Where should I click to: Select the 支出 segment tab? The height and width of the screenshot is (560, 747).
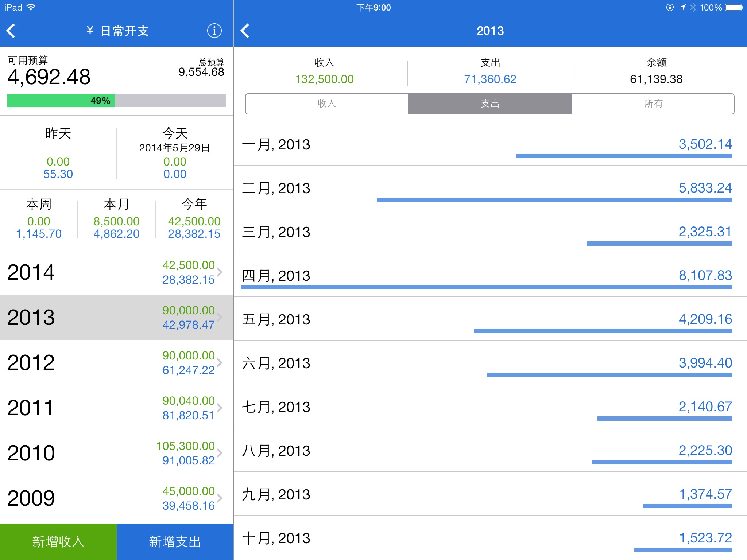click(490, 104)
